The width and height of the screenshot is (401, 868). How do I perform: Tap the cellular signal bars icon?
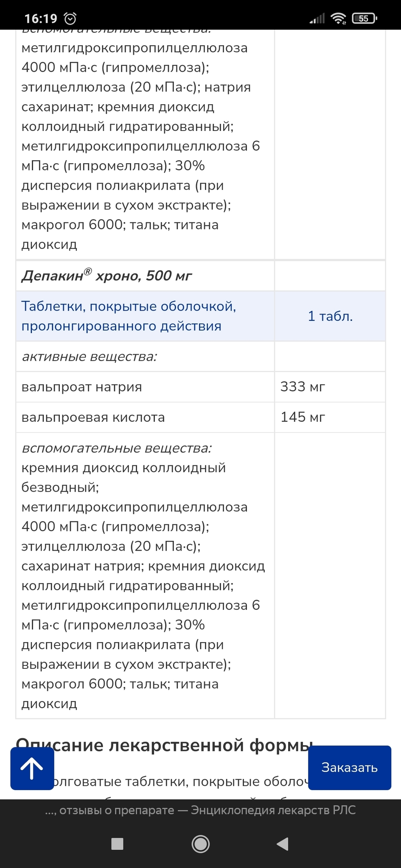click(x=317, y=19)
